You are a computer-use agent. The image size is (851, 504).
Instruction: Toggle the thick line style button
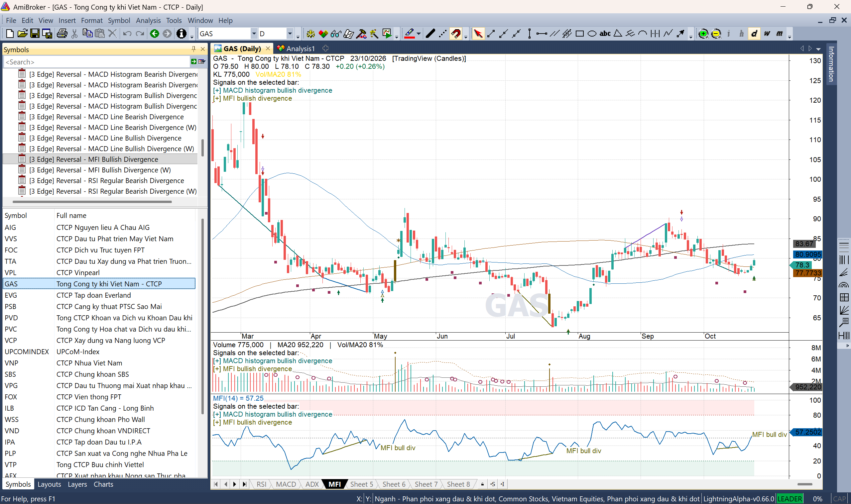point(430,34)
